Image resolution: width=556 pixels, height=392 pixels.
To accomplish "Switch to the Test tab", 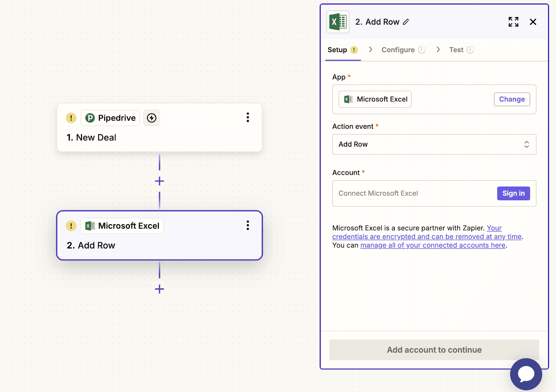I will [x=461, y=50].
